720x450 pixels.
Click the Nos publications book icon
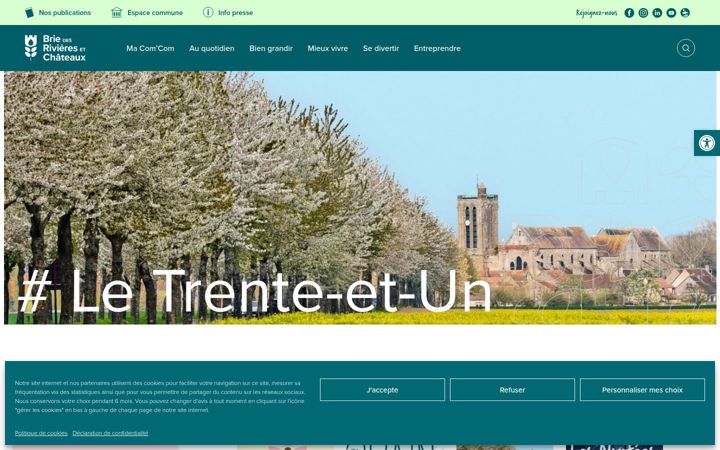[29, 12]
